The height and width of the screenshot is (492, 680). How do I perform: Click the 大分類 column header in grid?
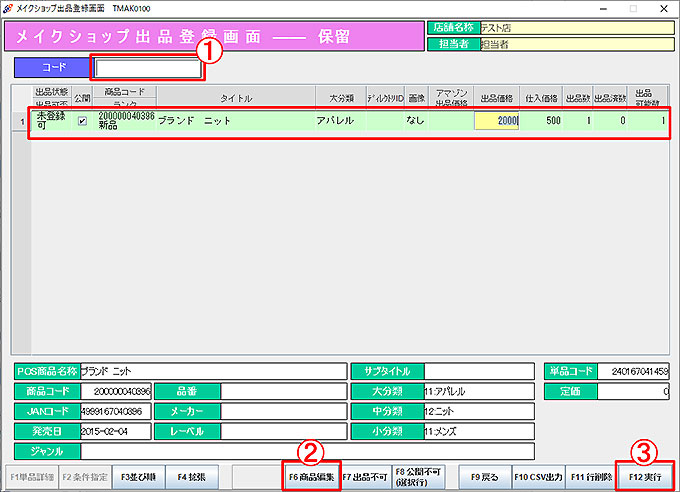(342, 98)
